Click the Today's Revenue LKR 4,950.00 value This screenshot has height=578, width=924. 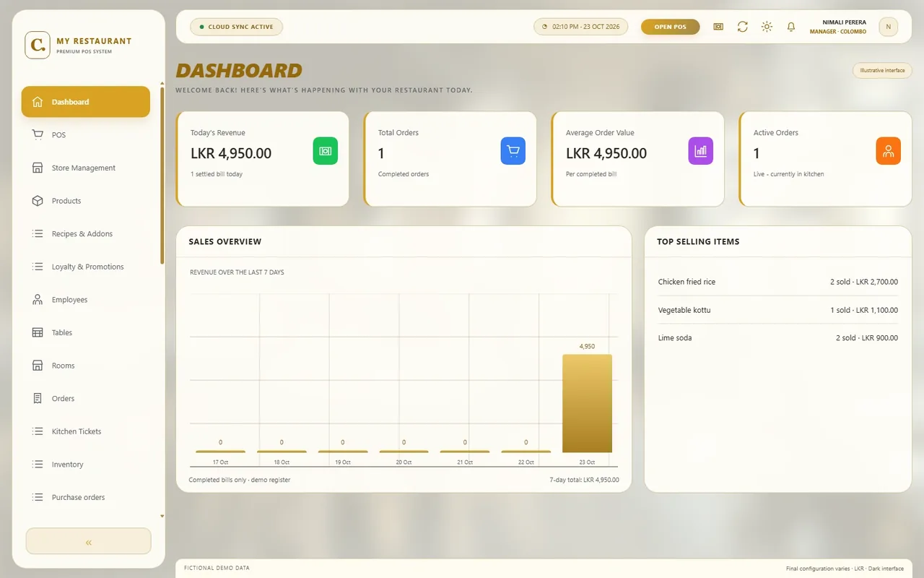231,153
